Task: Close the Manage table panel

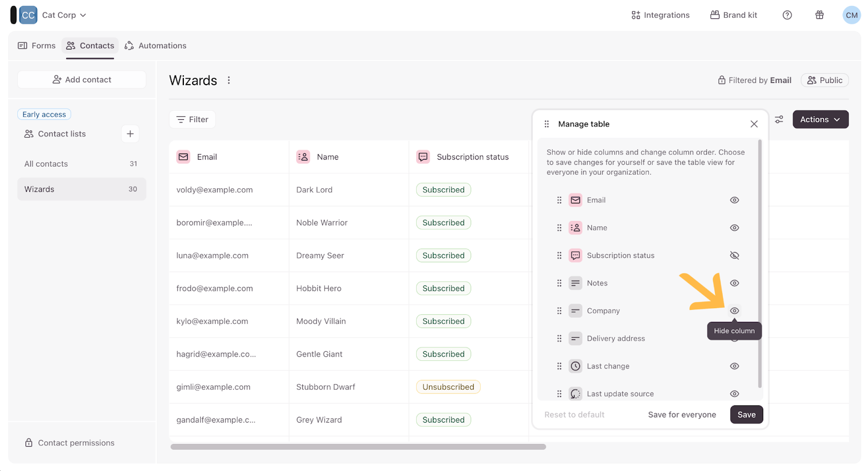Action: (x=754, y=124)
